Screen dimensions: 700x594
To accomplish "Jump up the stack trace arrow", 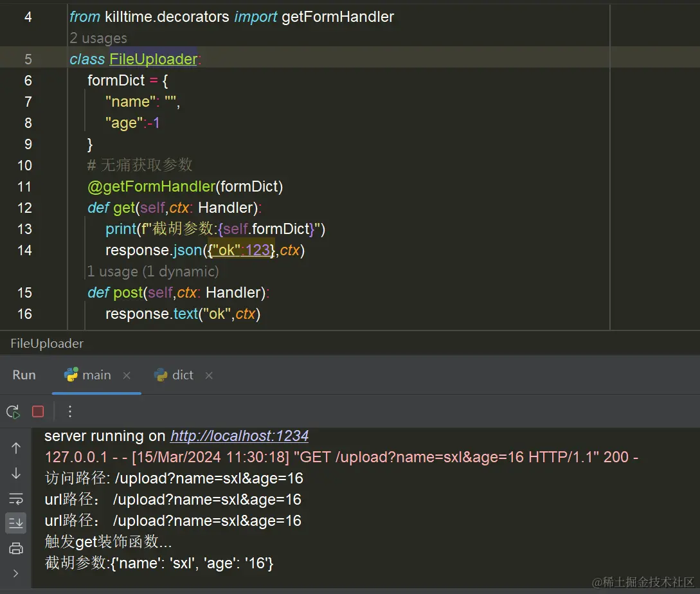I will (16, 448).
